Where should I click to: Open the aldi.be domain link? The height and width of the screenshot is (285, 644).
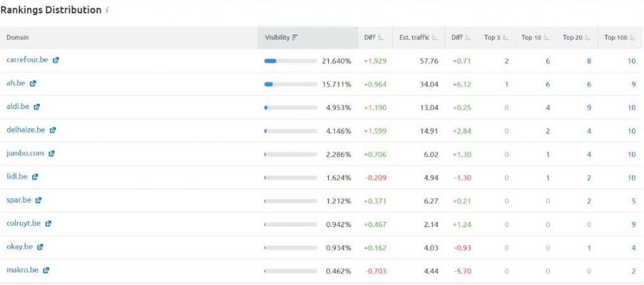click(x=18, y=107)
